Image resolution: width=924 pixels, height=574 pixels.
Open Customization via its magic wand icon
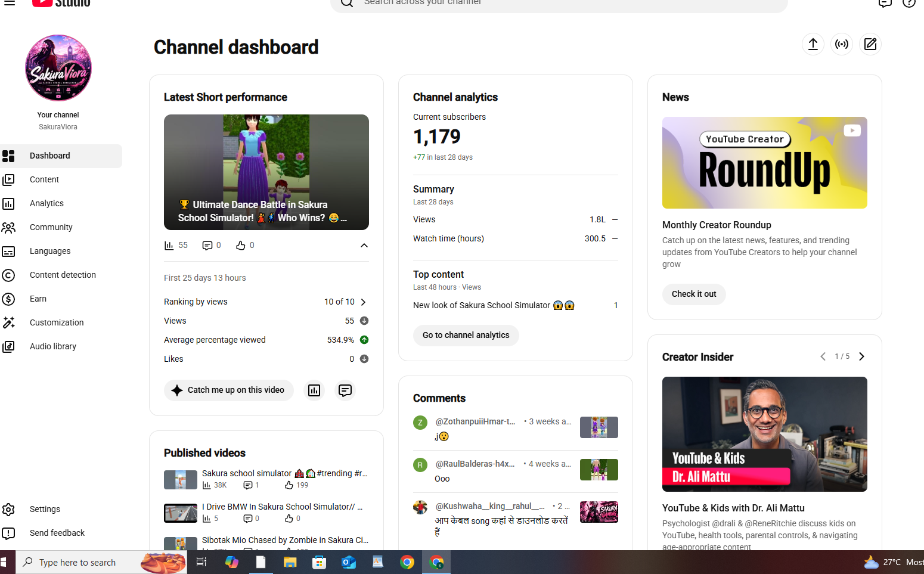[x=8, y=323]
